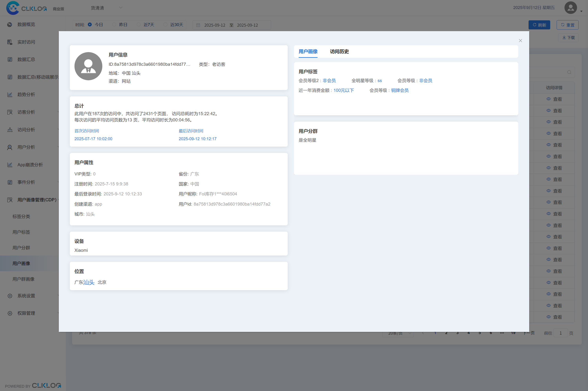Click the page number jump input

pos(560,333)
